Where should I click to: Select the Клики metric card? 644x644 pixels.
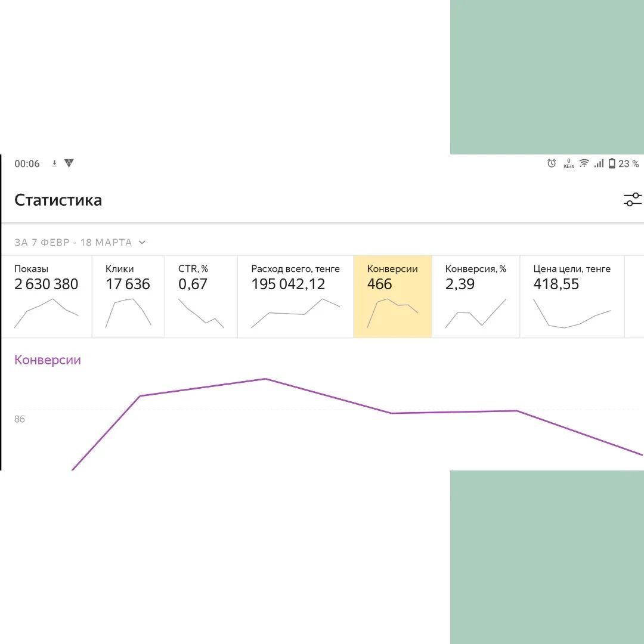tap(128, 296)
